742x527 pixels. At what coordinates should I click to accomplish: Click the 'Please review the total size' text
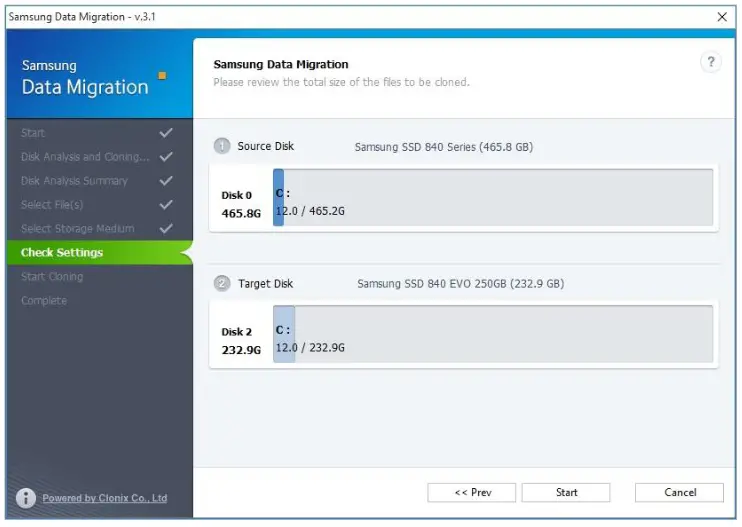pyautogui.click(x=341, y=82)
